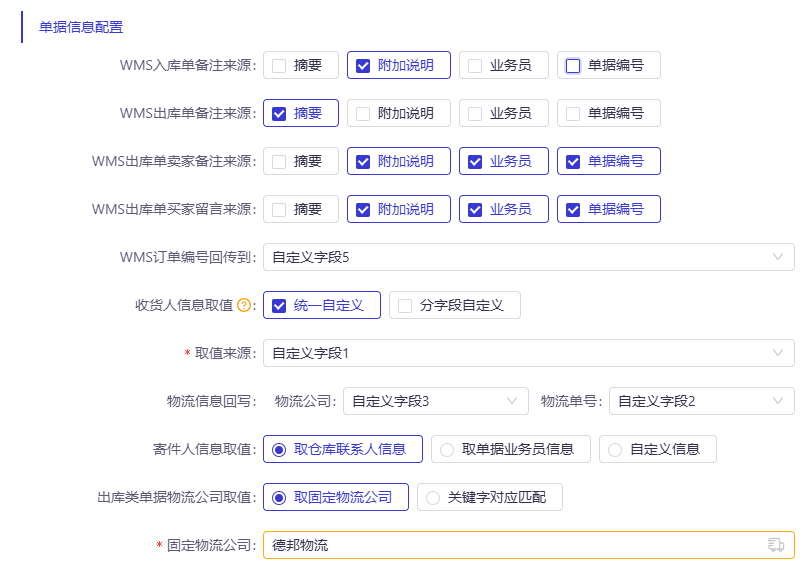Open the truck picker icon in 固定物流公司
811x569 pixels.
776,545
